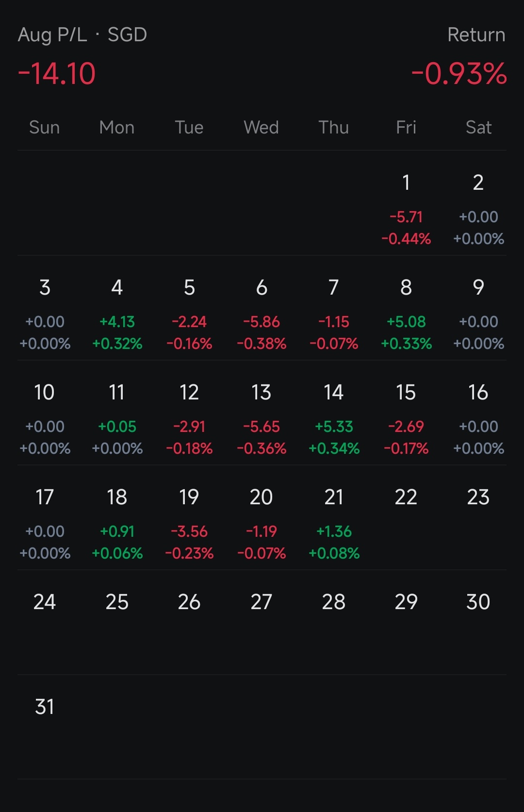The height and width of the screenshot is (812, 524).
Task: Select the Aug P/L SGD header
Action: (82, 35)
